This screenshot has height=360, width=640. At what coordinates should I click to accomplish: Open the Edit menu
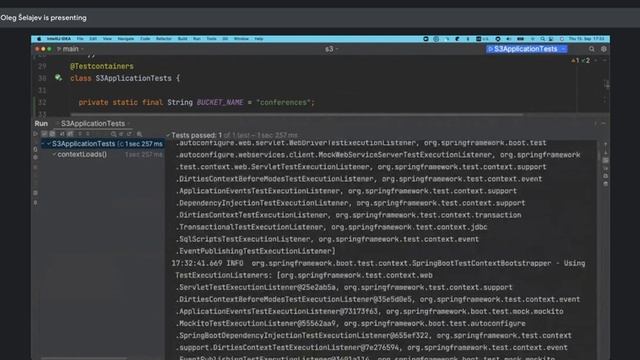click(x=93, y=39)
